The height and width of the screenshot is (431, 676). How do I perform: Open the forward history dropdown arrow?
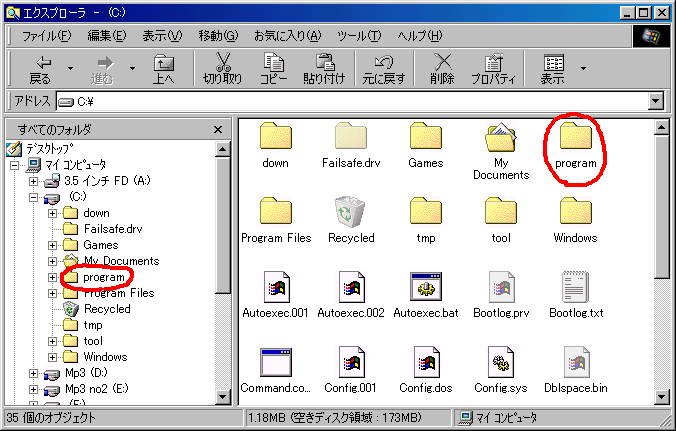132,68
